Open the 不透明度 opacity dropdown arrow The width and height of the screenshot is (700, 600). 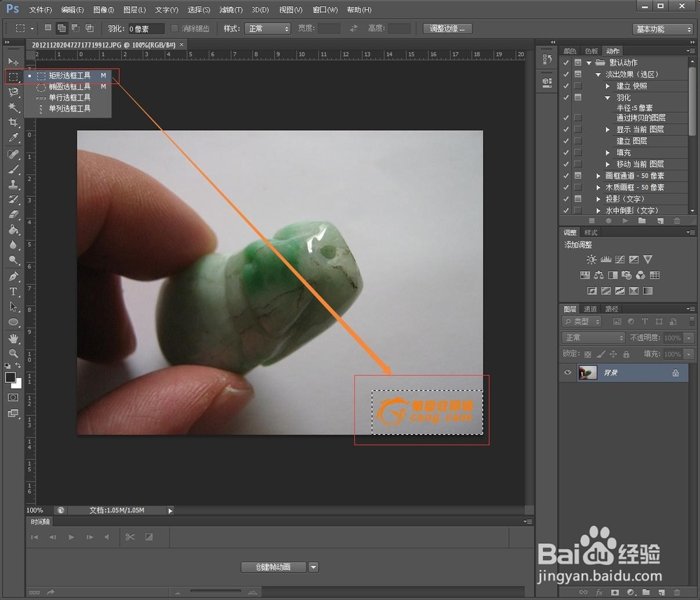click(x=689, y=338)
